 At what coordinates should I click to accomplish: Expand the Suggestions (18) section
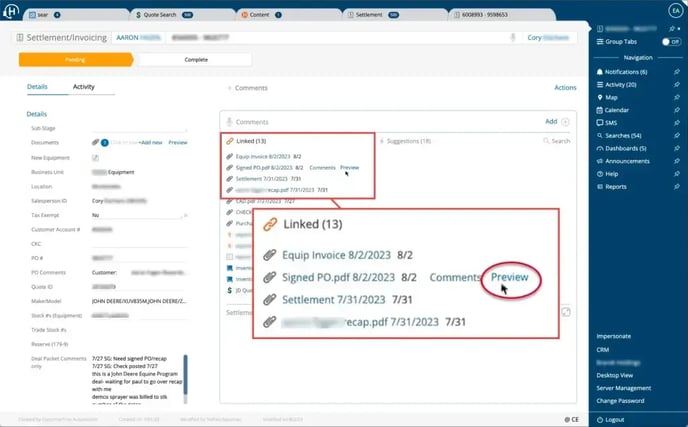coord(408,141)
